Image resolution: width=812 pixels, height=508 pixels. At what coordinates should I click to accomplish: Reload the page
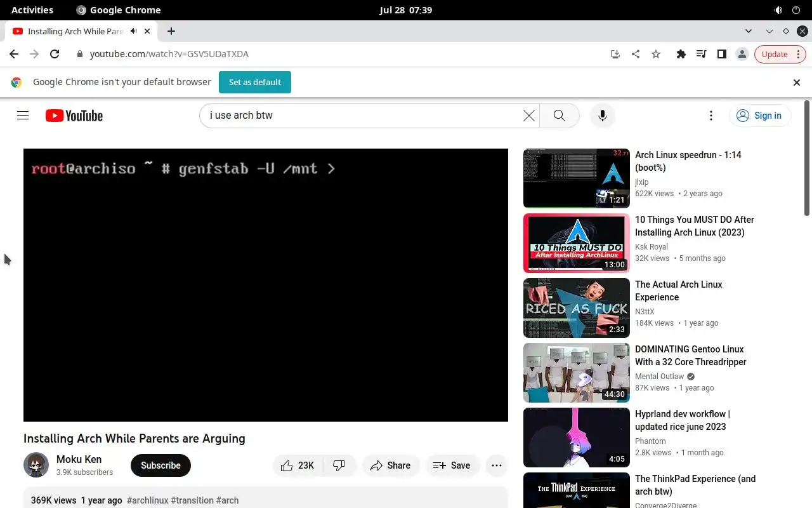55,54
